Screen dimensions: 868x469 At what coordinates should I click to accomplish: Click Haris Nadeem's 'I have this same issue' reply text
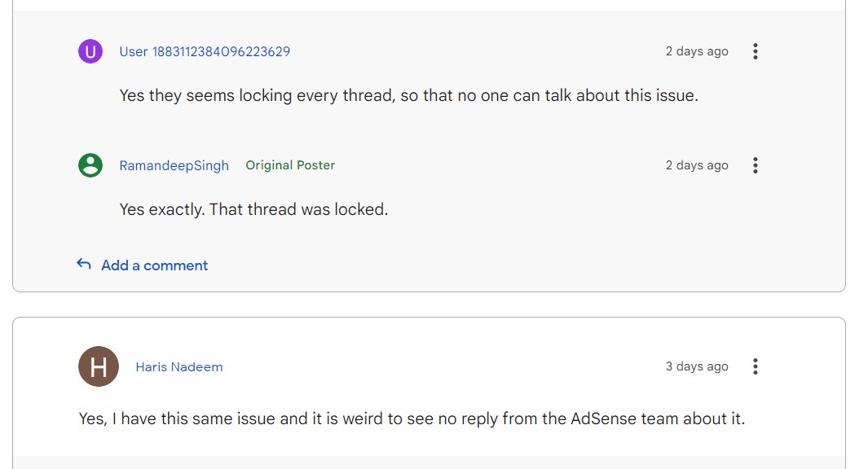412,419
